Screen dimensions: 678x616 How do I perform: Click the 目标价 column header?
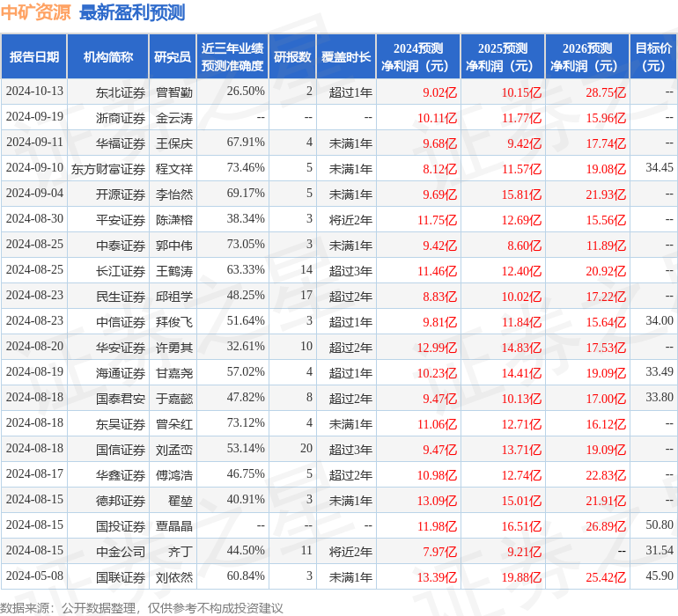coord(653,56)
